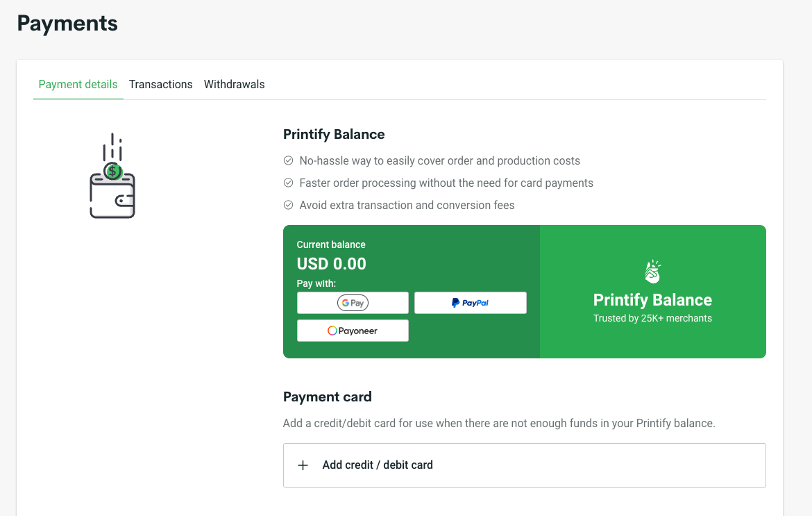Viewport: 812px width, 516px height.
Task: Click the Trusted by 25K+ merchants text
Action: 652,317
